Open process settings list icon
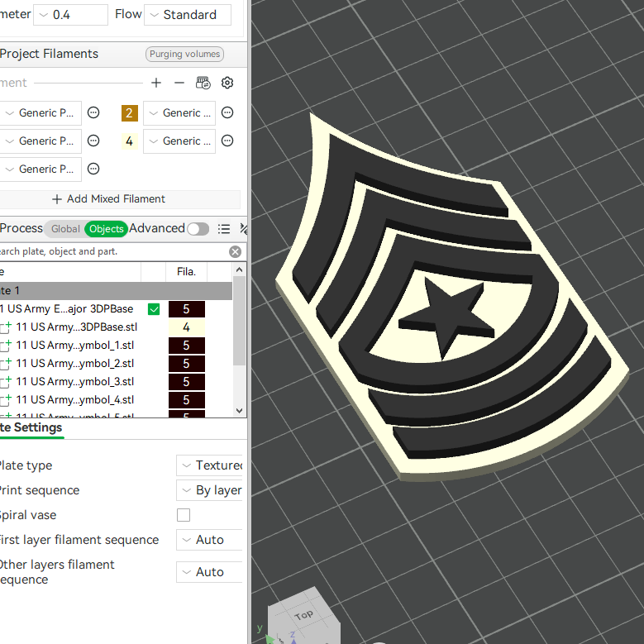Image resolution: width=644 pixels, height=644 pixels. 224,229
